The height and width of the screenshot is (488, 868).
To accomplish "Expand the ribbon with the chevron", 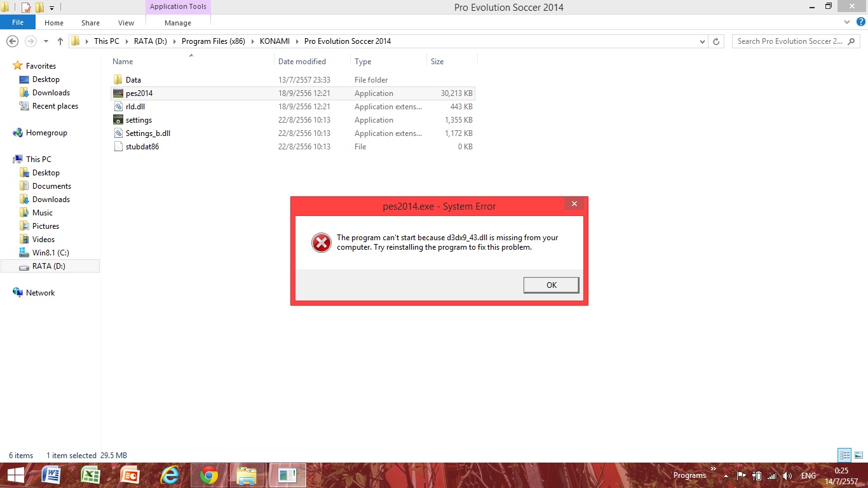I will click(846, 22).
